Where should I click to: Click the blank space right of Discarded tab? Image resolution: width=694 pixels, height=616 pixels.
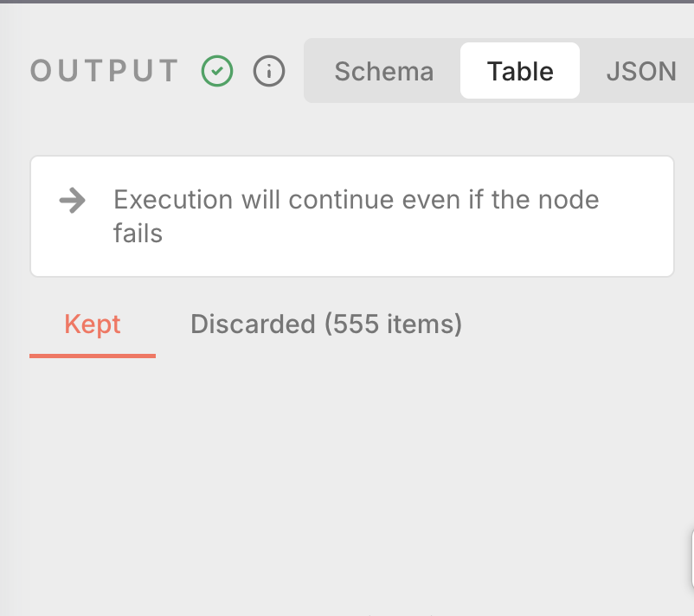pyautogui.click(x=571, y=324)
